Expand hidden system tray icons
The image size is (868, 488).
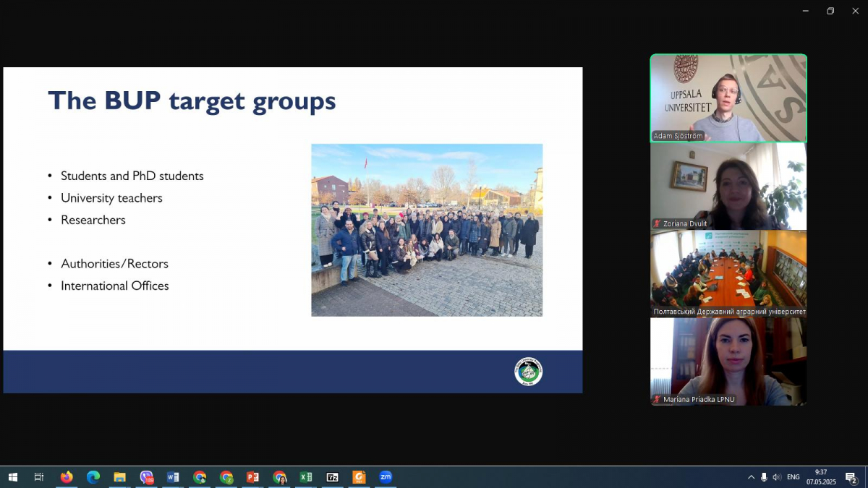click(751, 477)
